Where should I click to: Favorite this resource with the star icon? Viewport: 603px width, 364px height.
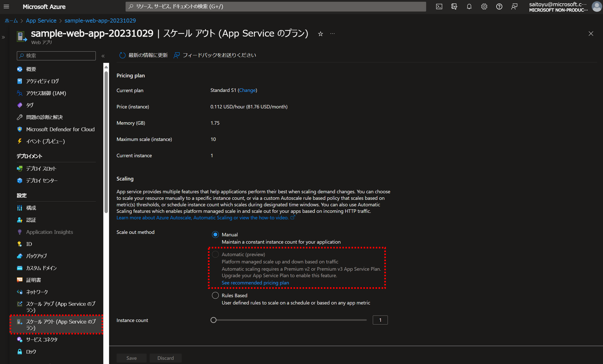321,34
